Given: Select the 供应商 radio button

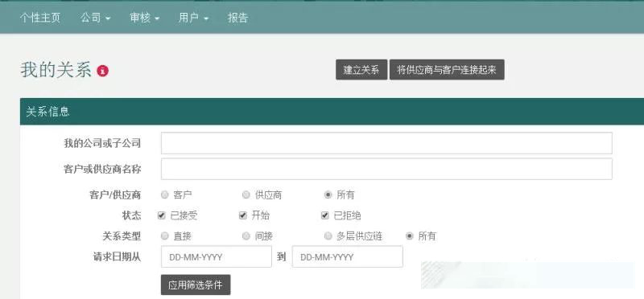Looking at the screenshot, I should (246, 195).
